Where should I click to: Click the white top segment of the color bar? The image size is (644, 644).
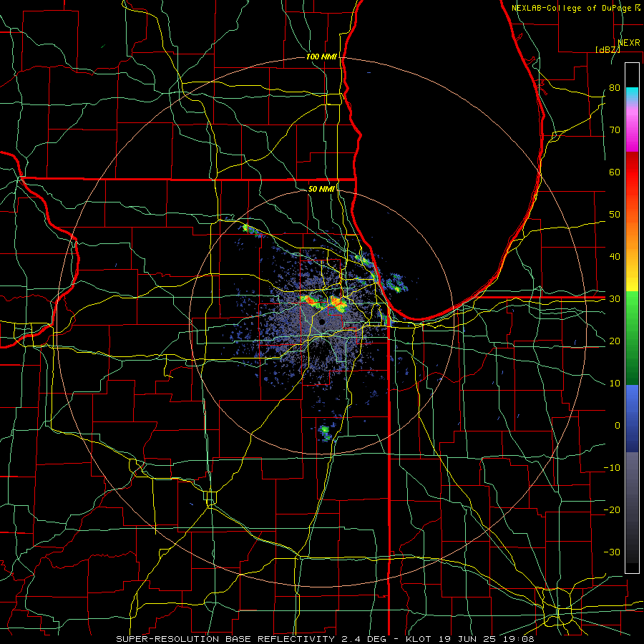coord(632,75)
